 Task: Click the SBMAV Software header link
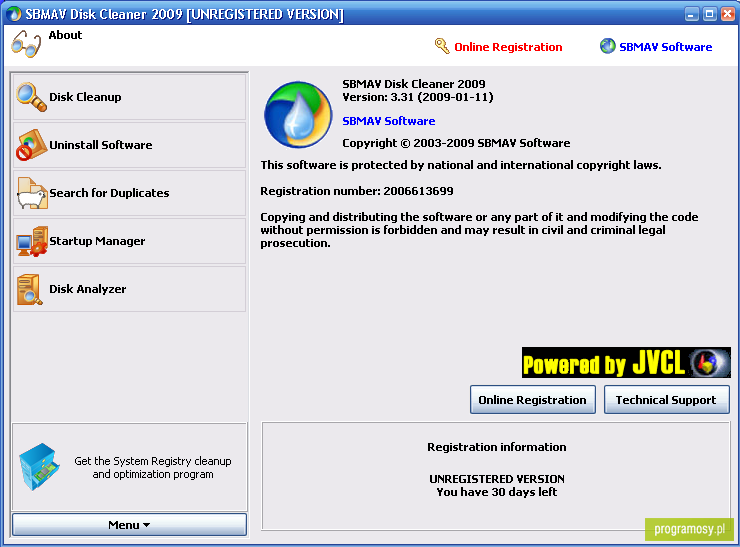[665, 47]
